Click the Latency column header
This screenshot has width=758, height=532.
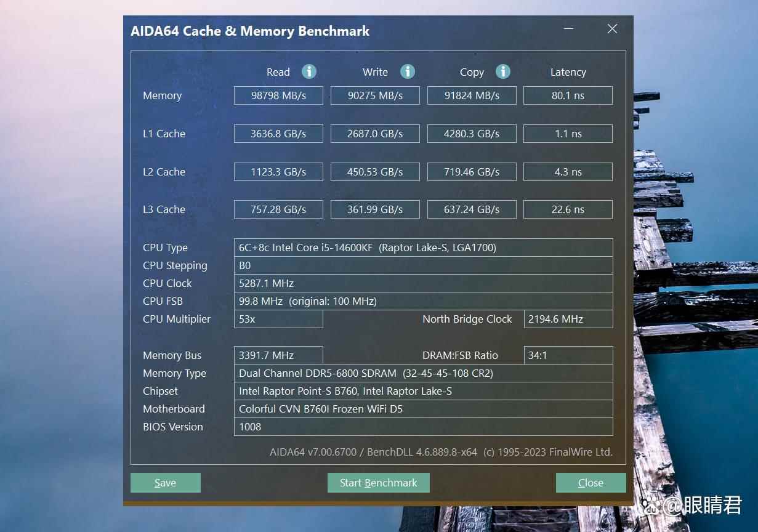click(x=568, y=72)
